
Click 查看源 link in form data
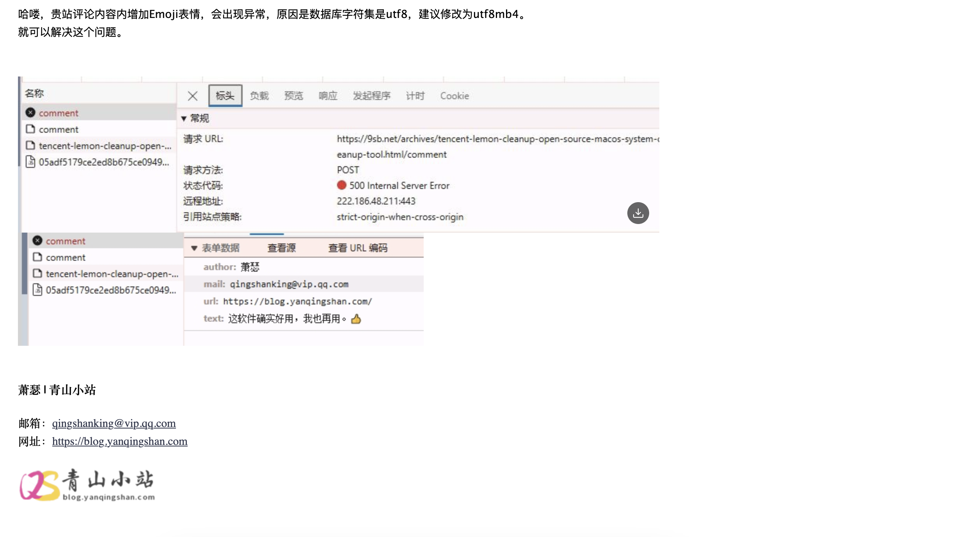tap(281, 248)
